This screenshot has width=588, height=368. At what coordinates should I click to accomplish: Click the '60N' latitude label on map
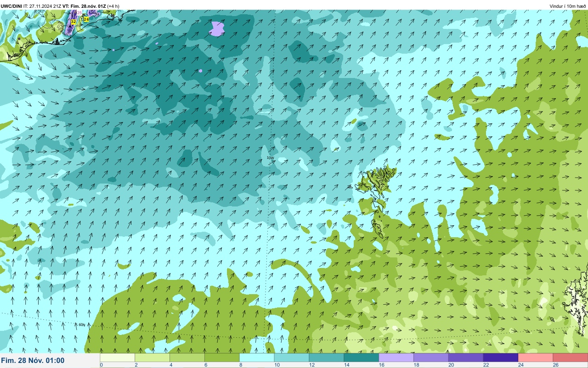[82, 325]
